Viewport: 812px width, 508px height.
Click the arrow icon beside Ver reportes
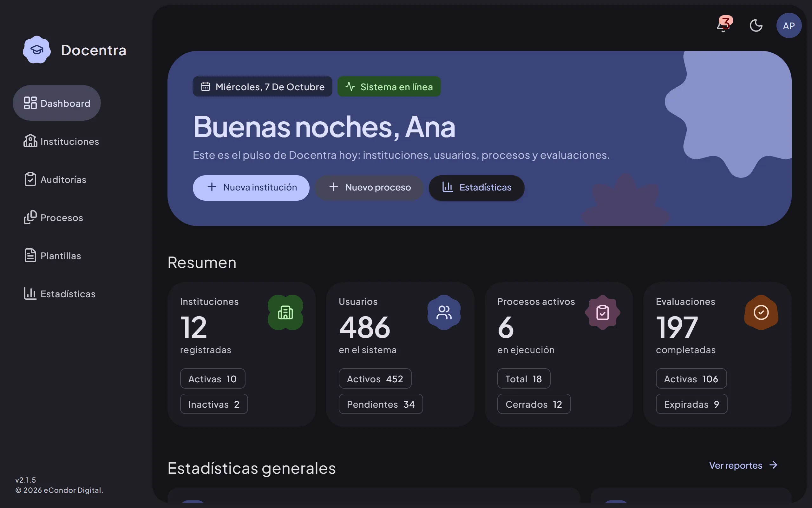click(773, 465)
